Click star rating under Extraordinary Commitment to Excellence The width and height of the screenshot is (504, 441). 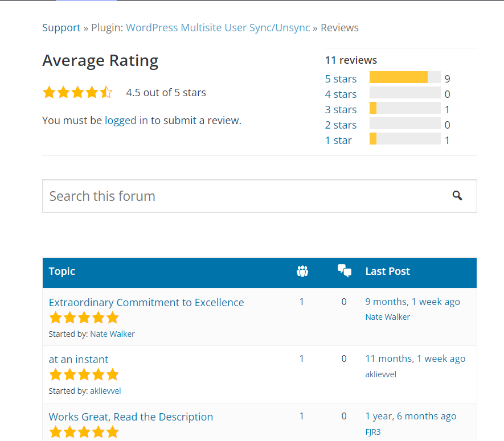[84, 318]
